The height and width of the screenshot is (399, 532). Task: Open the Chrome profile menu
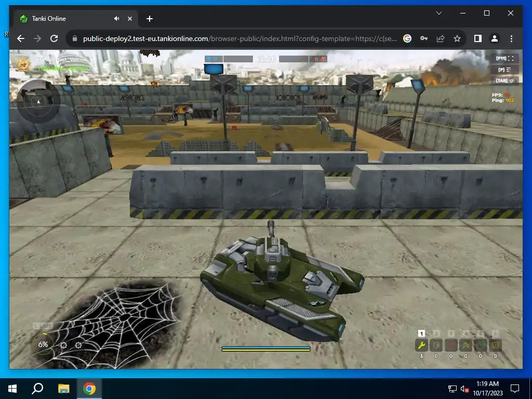coord(495,38)
